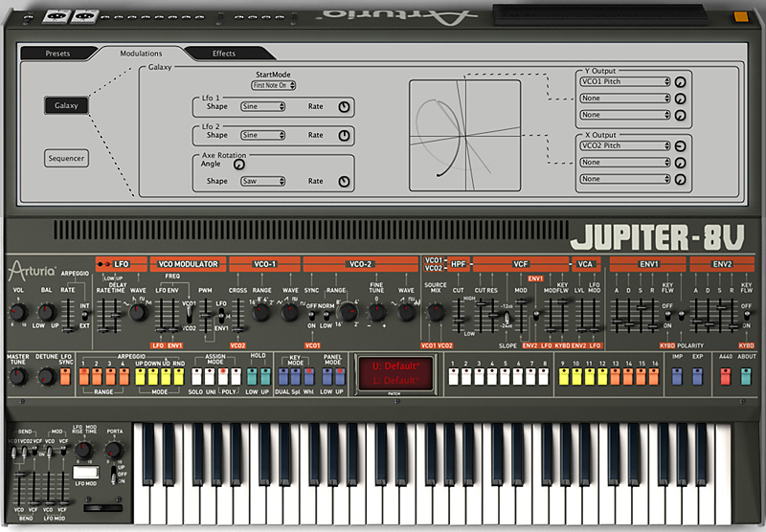Viewport: 766px width, 532px height.
Task: Open Axe Rotation Shape Saw dropdown
Action: [262, 181]
